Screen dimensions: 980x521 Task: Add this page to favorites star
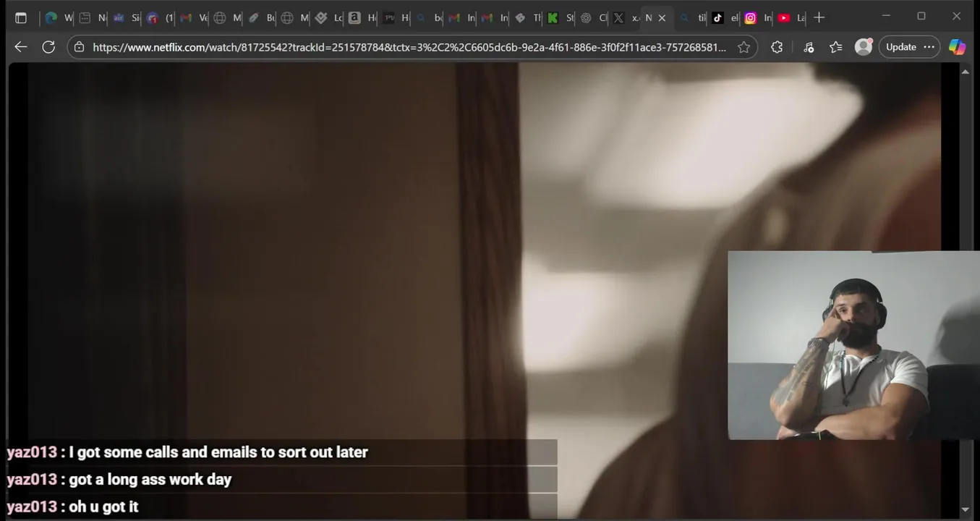tap(743, 47)
